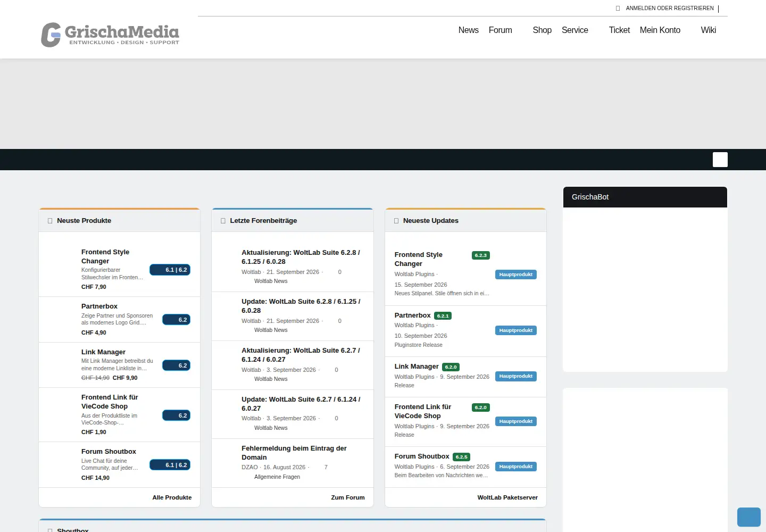The height and width of the screenshot is (532, 766).
Task: Open the Ticket menu item
Action: [619, 30]
